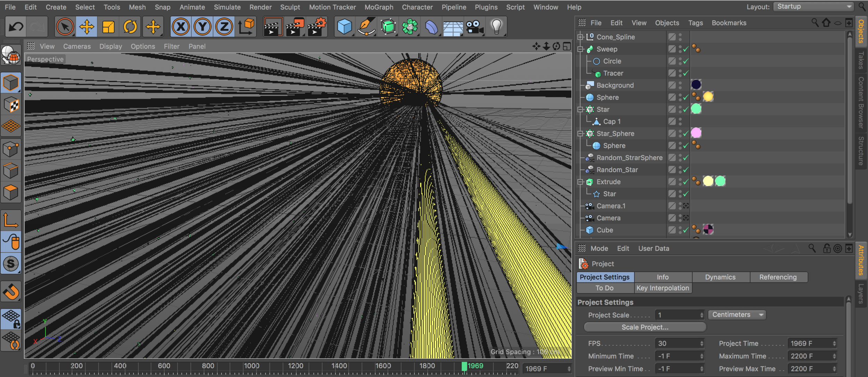This screenshot has height=377, width=868.
Task: Open Render Settings gear clapperboard
Action: point(317,27)
